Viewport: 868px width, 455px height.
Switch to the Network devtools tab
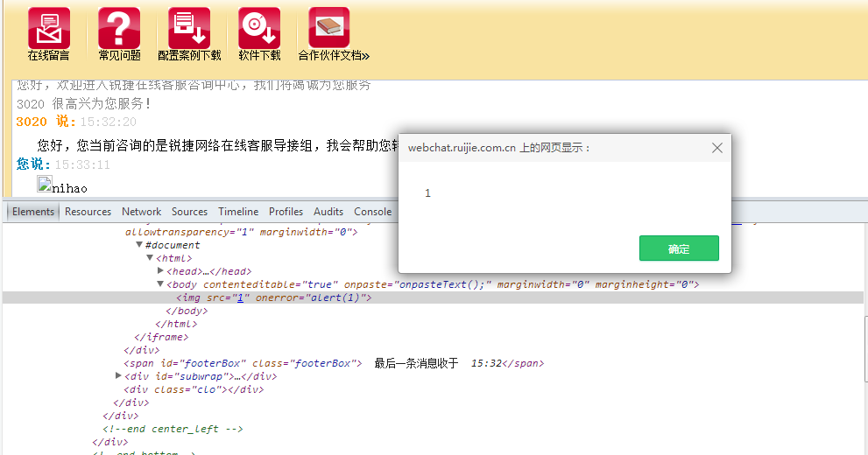tap(142, 212)
